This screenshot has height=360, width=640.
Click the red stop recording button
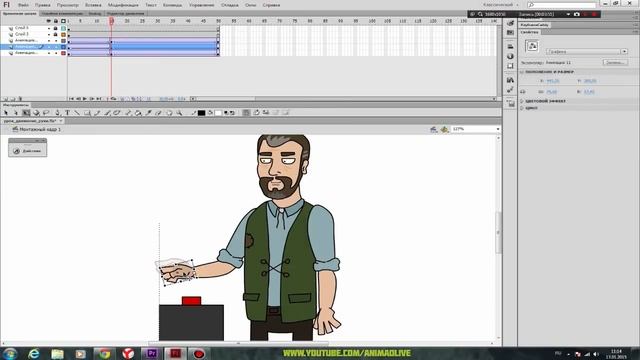pyautogui.click(x=594, y=14)
